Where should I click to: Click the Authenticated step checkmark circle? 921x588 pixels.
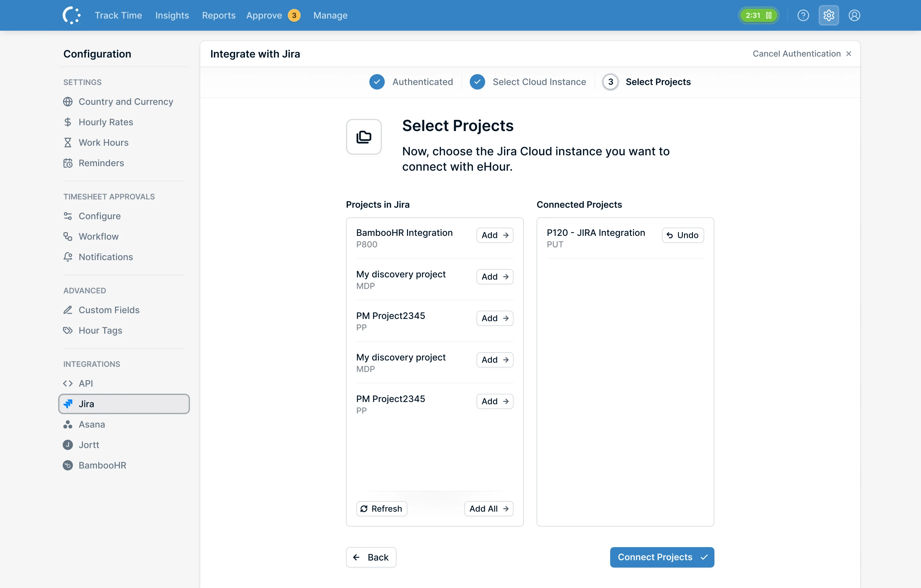(377, 82)
